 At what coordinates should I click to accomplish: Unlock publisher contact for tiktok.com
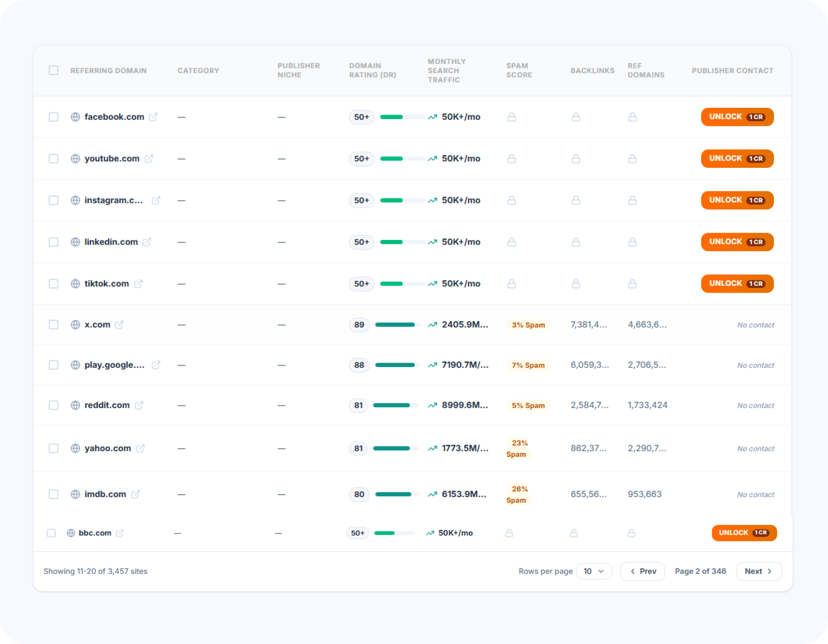point(737,284)
